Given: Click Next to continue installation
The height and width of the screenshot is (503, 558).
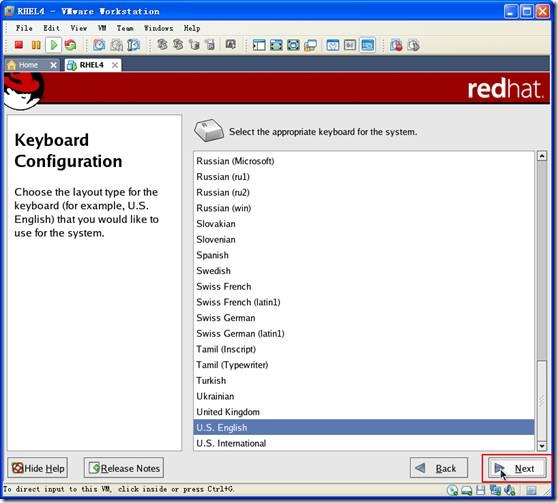Looking at the screenshot, I should point(516,468).
